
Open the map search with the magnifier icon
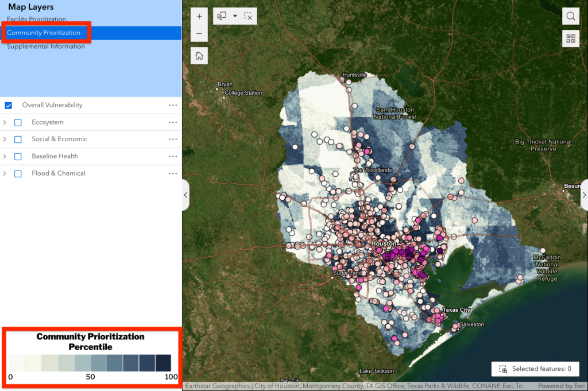click(x=571, y=16)
